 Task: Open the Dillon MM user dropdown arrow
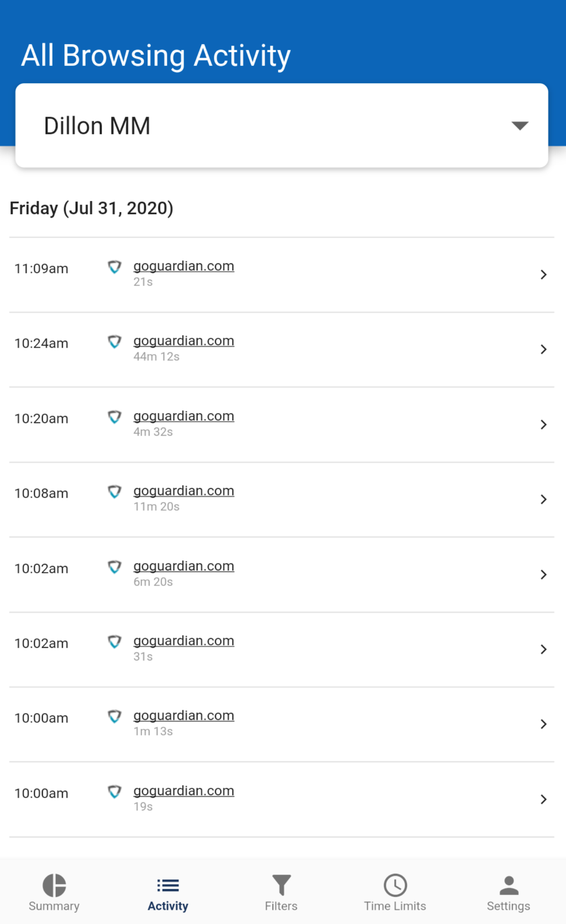[520, 126]
